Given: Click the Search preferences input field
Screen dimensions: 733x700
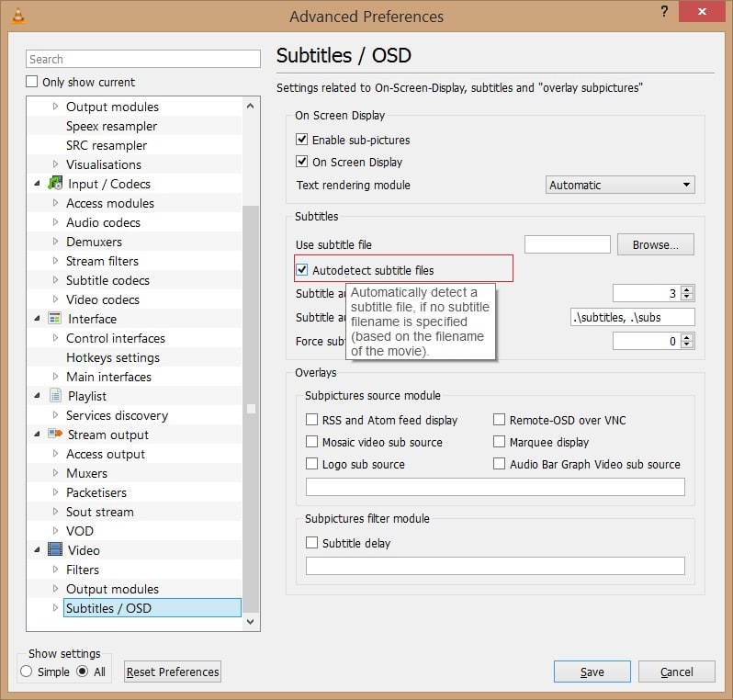Looking at the screenshot, I should coord(143,59).
